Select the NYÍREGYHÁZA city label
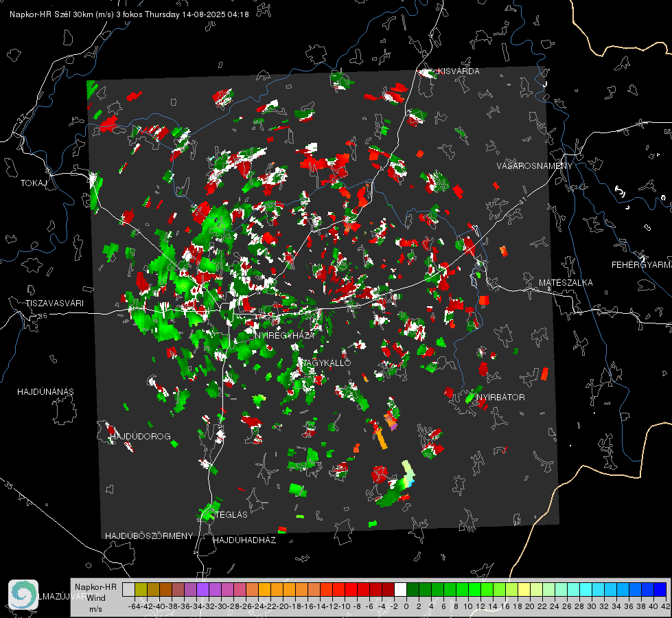672x618 pixels. click(x=284, y=335)
